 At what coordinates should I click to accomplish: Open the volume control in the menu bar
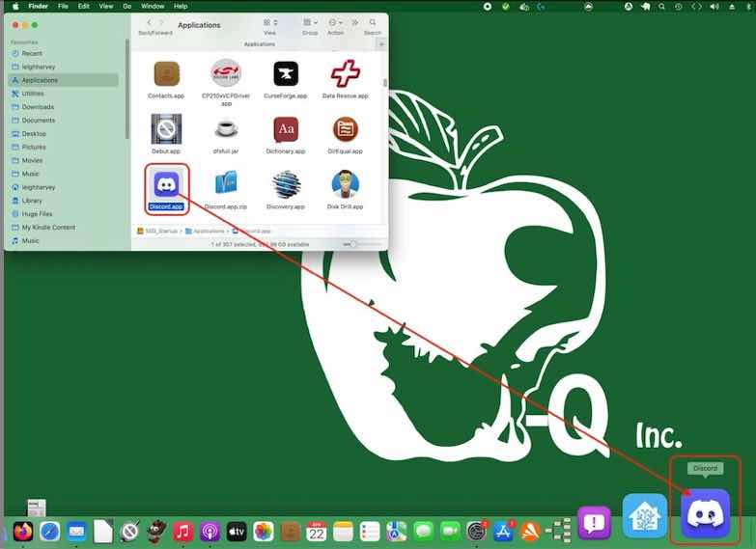(714, 6)
